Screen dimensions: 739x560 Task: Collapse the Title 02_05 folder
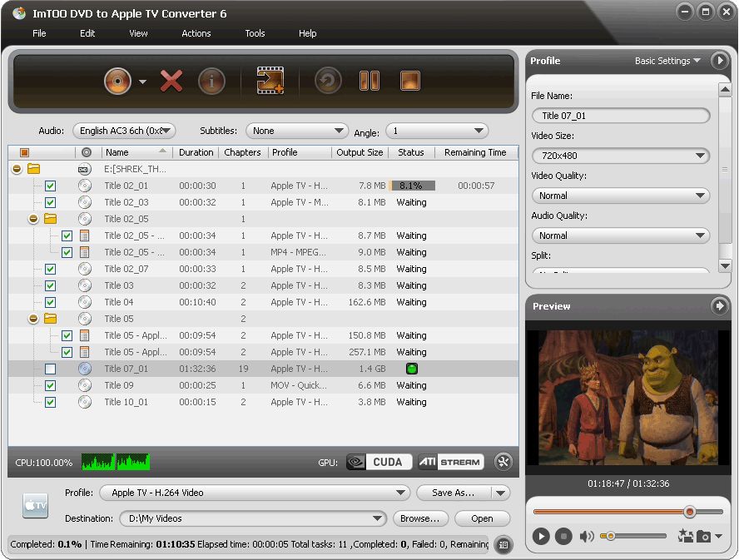(x=33, y=219)
